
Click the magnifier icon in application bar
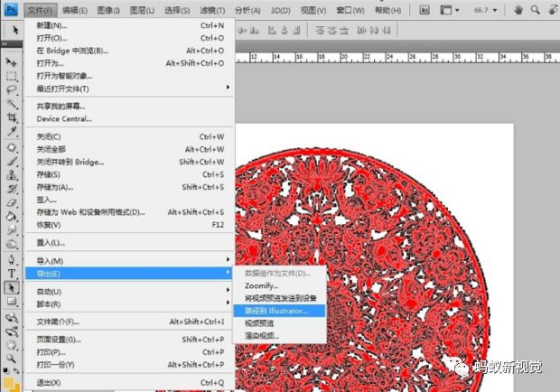pos(535,10)
